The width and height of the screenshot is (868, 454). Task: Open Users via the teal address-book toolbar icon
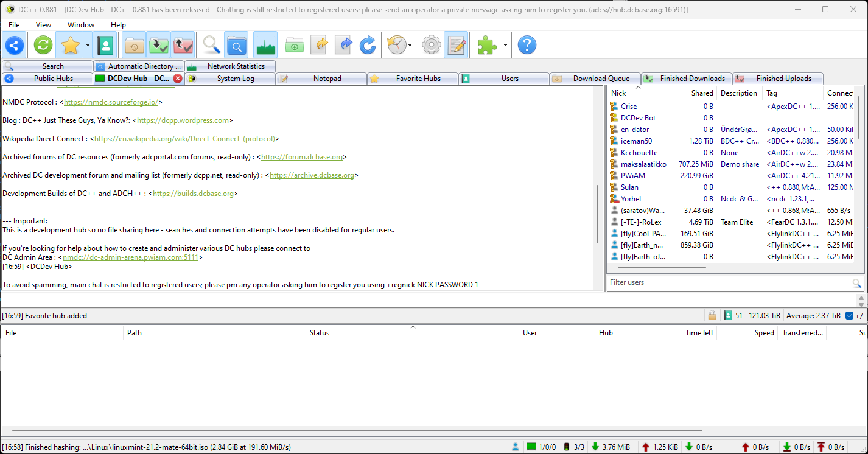[106, 45]
